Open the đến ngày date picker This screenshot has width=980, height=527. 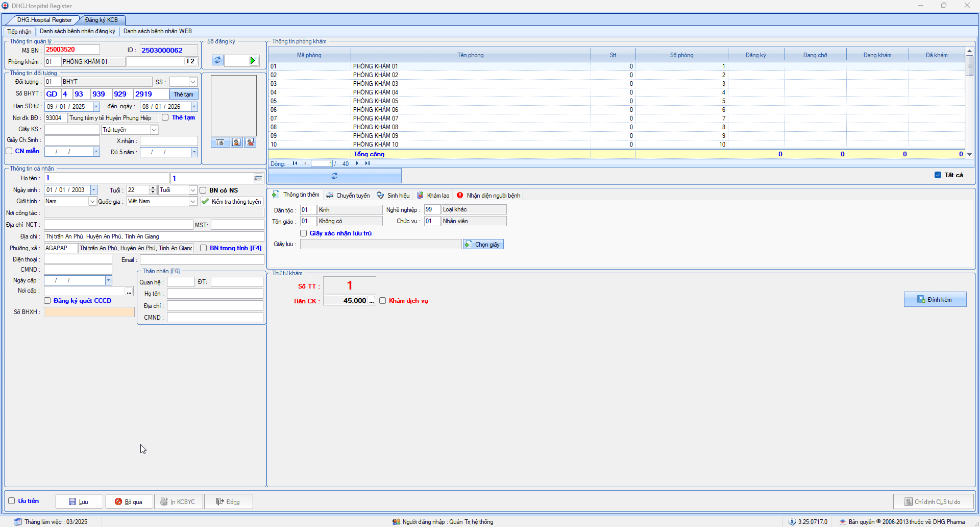point(194,107)
